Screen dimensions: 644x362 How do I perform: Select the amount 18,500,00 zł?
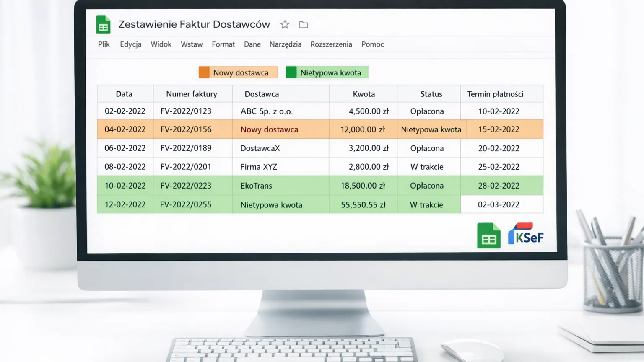click(x=363, y=186)
